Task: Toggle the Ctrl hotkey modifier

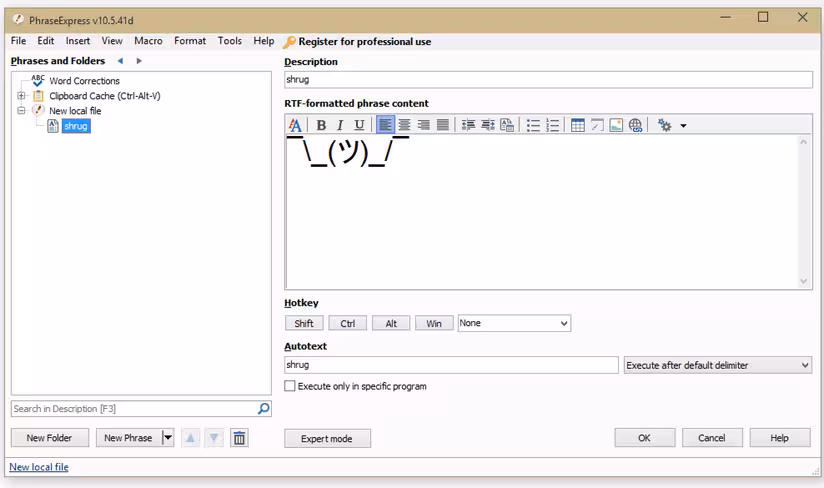Action: click(x=347, y=323)
